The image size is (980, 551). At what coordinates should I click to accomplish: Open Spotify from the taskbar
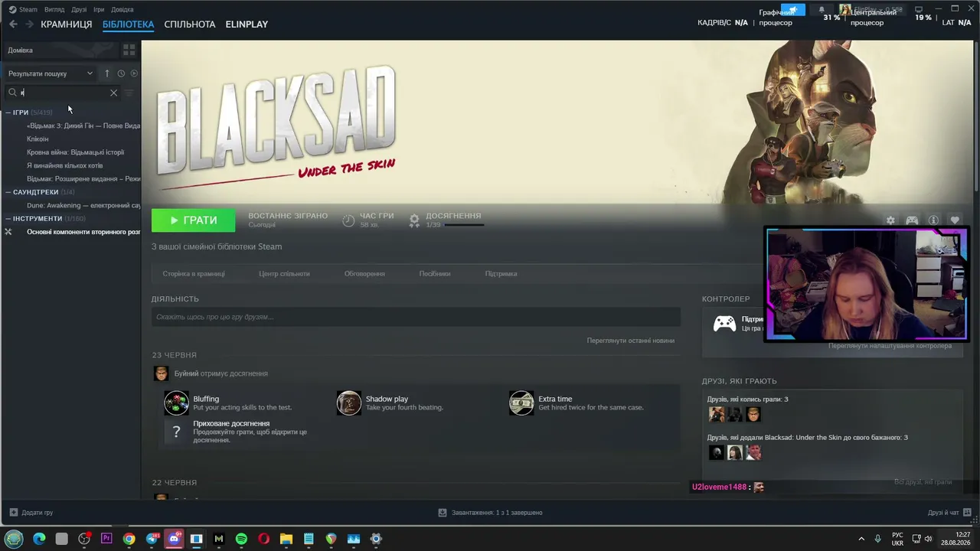point(241,539)
